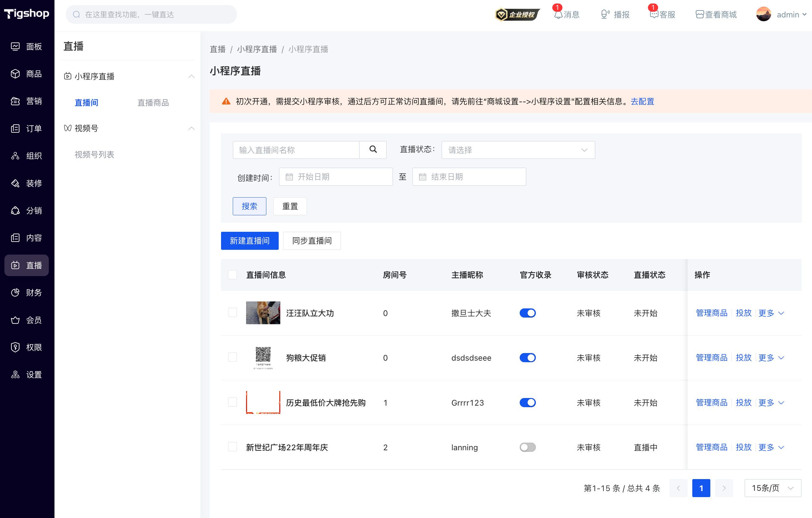The width and height of the screenshot is (812, 518).
Task: Open 更多 menu for 汪汪队立大功
Action: (771, 313)
